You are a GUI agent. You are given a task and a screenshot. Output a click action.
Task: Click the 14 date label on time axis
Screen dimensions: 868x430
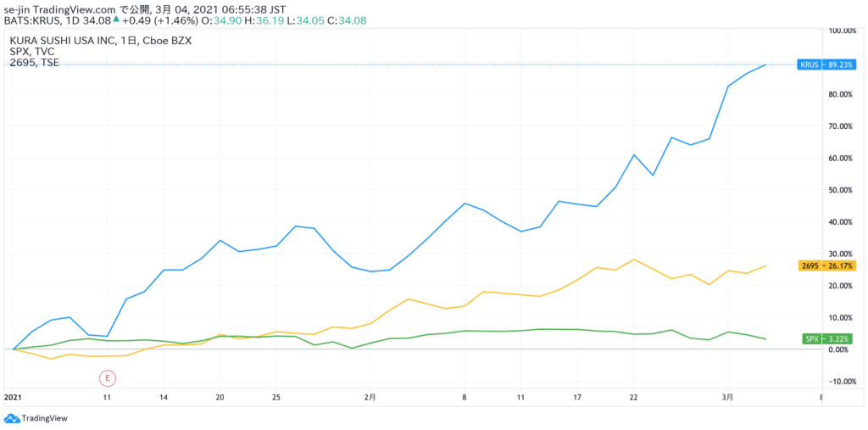coord(164,397)
